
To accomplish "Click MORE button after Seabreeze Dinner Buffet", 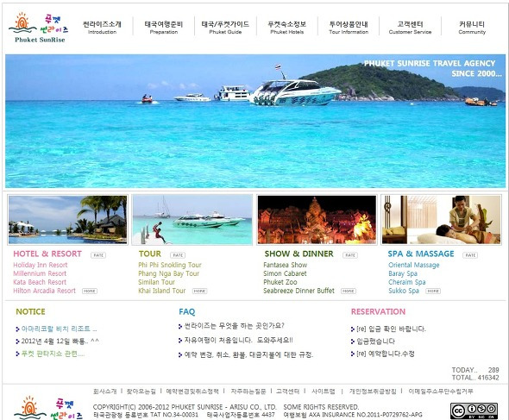I will tap(349, 291).
